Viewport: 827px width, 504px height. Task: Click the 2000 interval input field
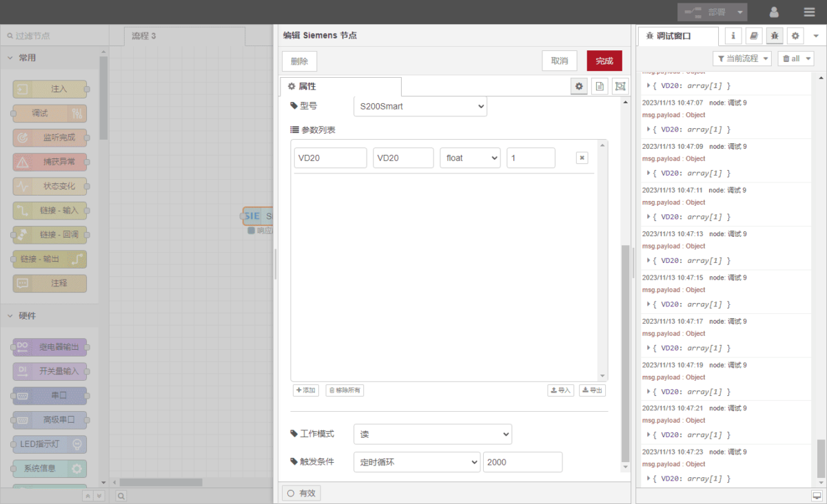[522, 462]
